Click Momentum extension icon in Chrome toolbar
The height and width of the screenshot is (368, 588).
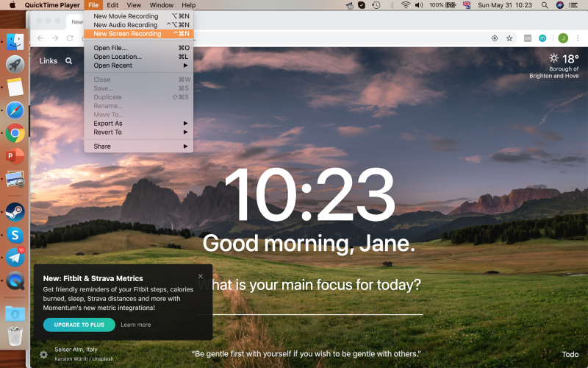(542, 38)
